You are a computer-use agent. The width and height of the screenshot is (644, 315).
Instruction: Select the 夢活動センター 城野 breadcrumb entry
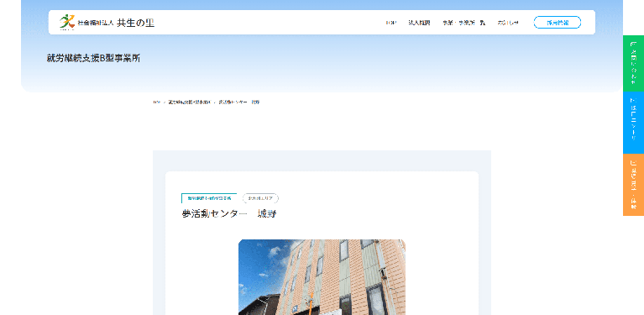[239, 102]
